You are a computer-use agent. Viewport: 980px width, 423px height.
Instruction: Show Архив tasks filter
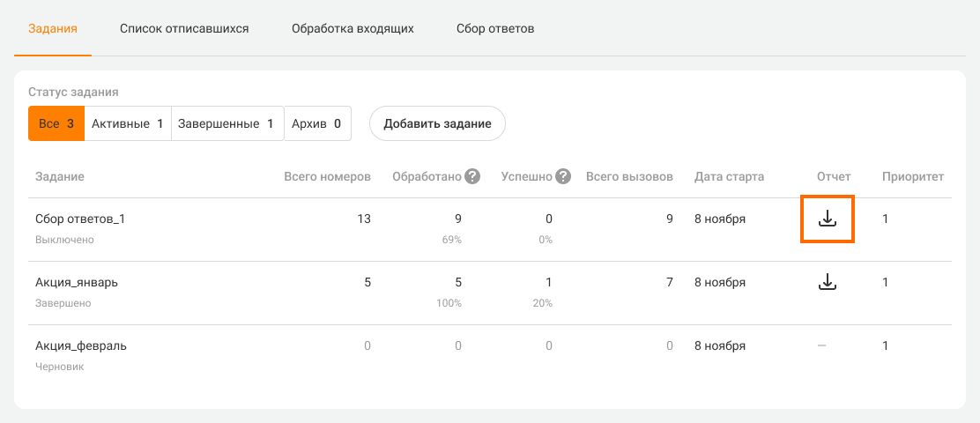click(x=316, y=123)
